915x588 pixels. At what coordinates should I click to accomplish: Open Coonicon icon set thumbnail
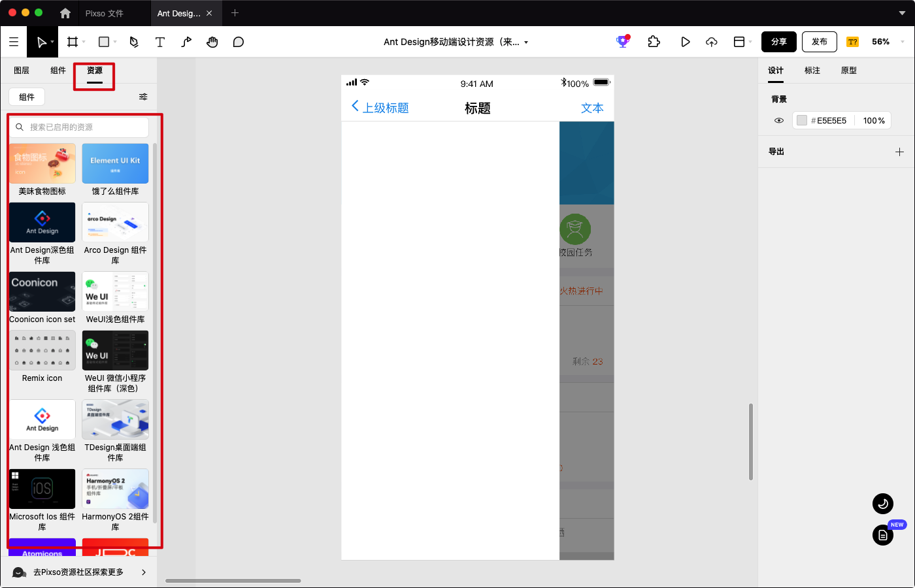click(42, 291)
